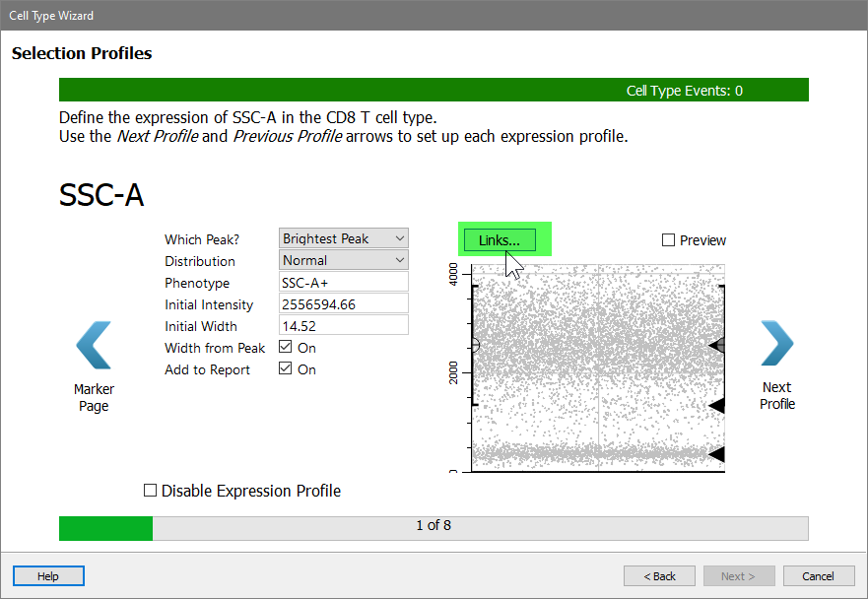This screenshot has height=599, width=868.
Task: Click the Initial Intensity value field
Action: [x=343, y=304]
